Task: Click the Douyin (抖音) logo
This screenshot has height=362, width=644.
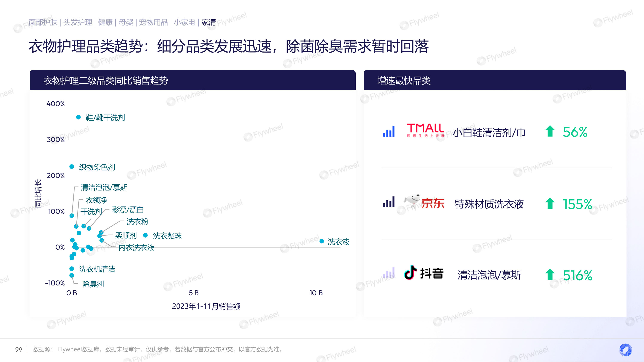Action: [x=424, y=273]
